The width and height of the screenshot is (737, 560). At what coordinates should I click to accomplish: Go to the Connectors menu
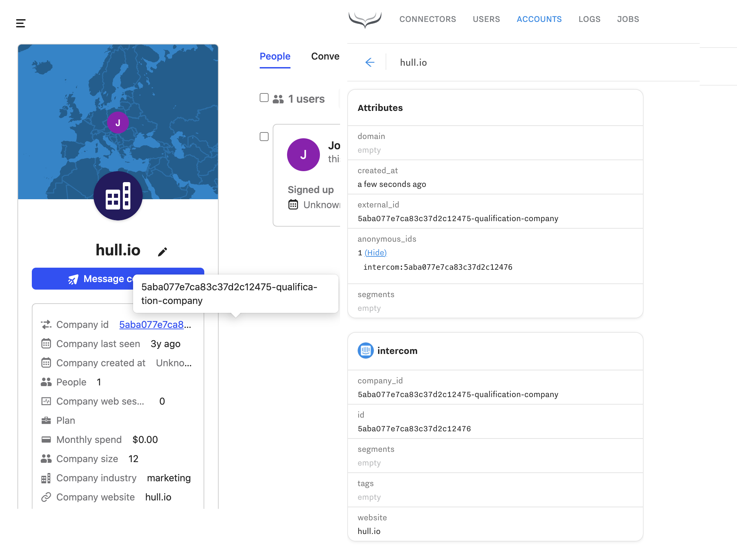428,19
